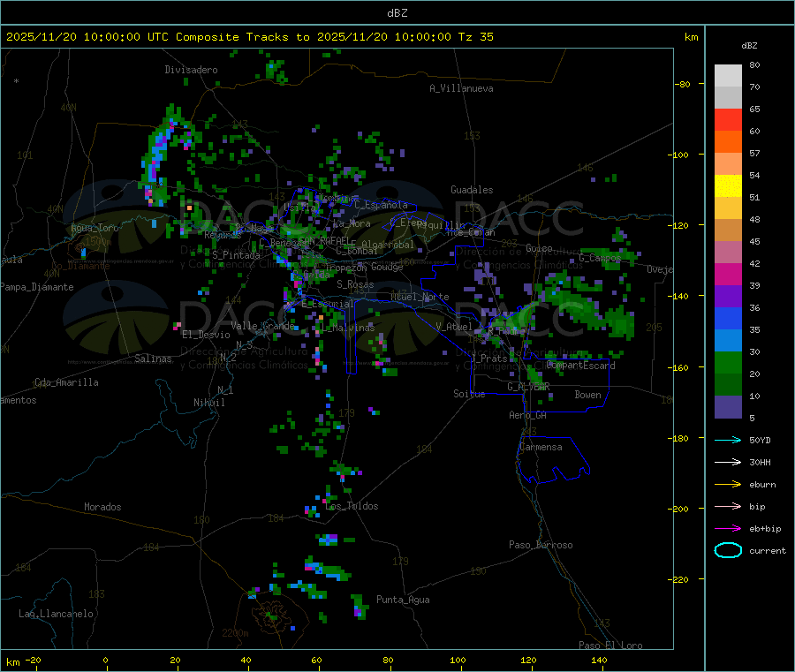Click the Pampa_Diamante map label
Screen dimensions: 795x672
(37, 287)
